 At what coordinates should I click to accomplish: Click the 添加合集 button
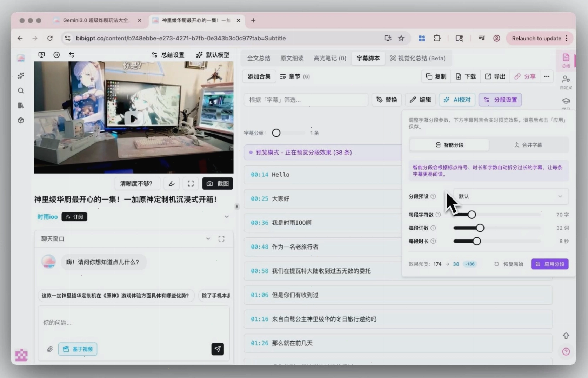click(259, 76)
